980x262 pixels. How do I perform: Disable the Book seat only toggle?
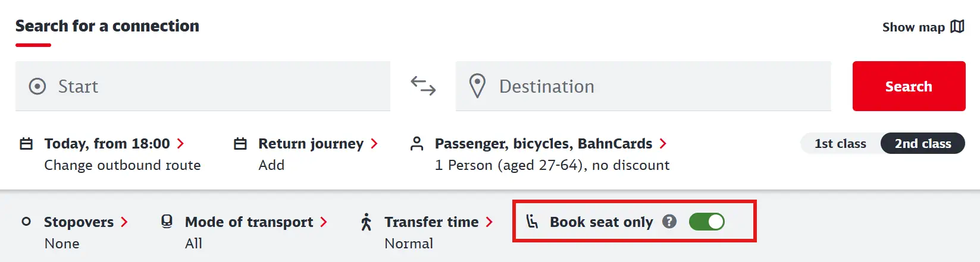pyautogui.click(x=706, y=222)
